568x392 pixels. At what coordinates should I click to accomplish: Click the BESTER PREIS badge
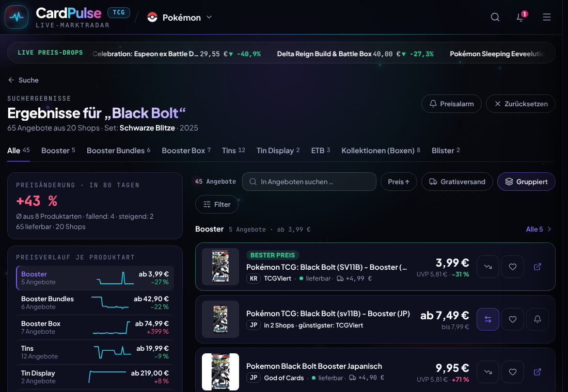click(x=273, y=255)
